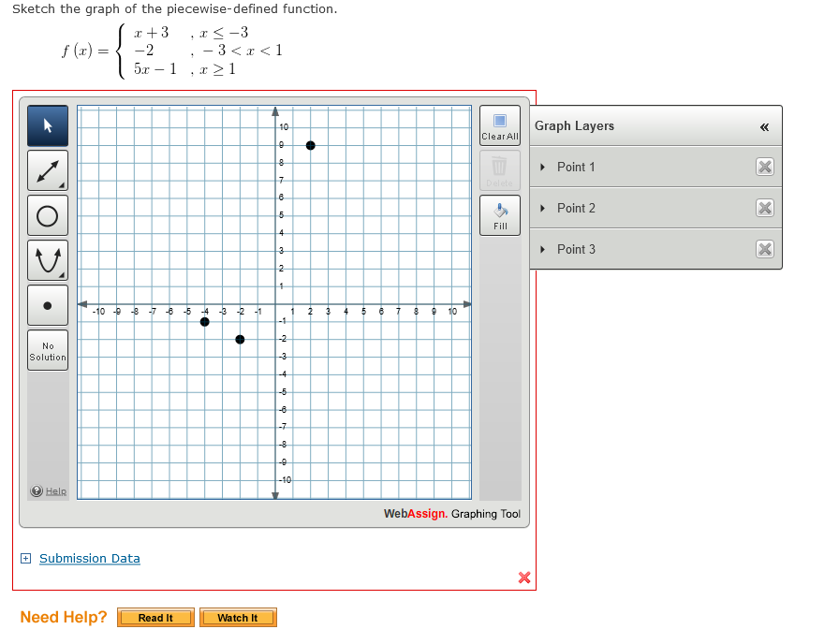Select the circle drawing tool
The width and height of the screenshot is (839, 644).
[x=47, y=215]
